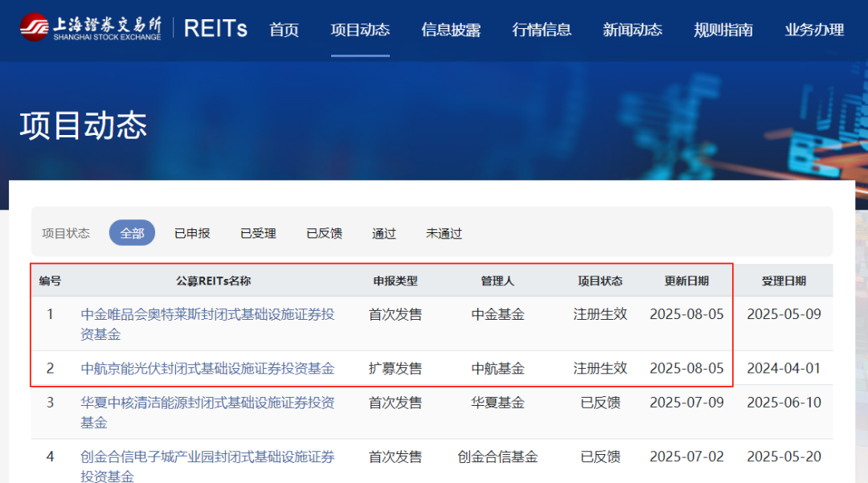Click the 管理人 column header
This screenshot has height=483, width=868.
click(x=497, y=281)
